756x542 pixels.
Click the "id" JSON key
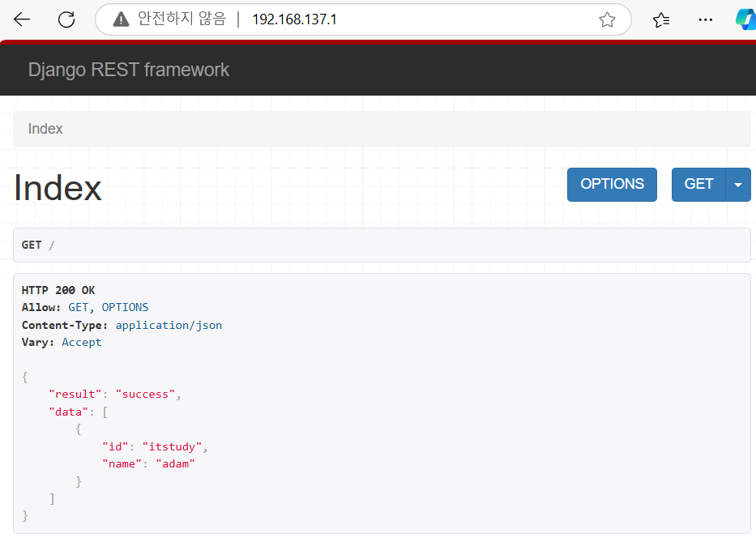point(115,447)
